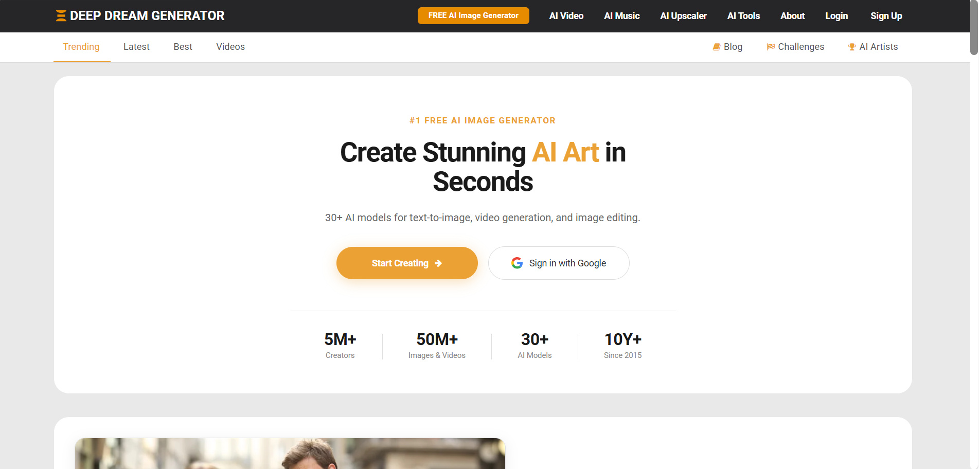Click the vertical page scrollbar thumb
The width and height of the screenshot is (980, 469).
[x=974, y=27]
